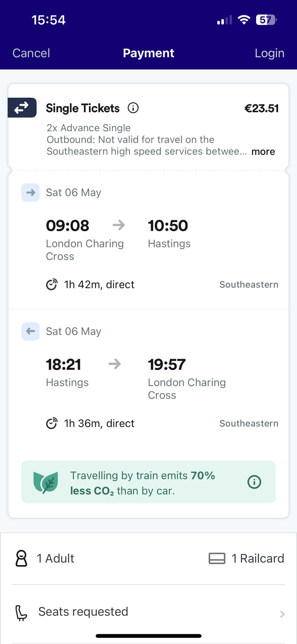Tap the railcard icon
Screen dimensions: 297x644
tap(217, 558)
